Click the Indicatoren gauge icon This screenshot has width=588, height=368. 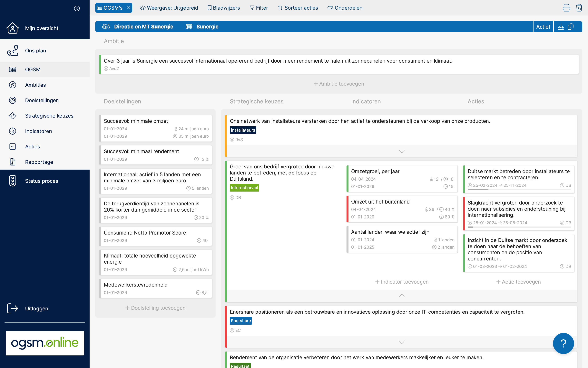[12, 131]
